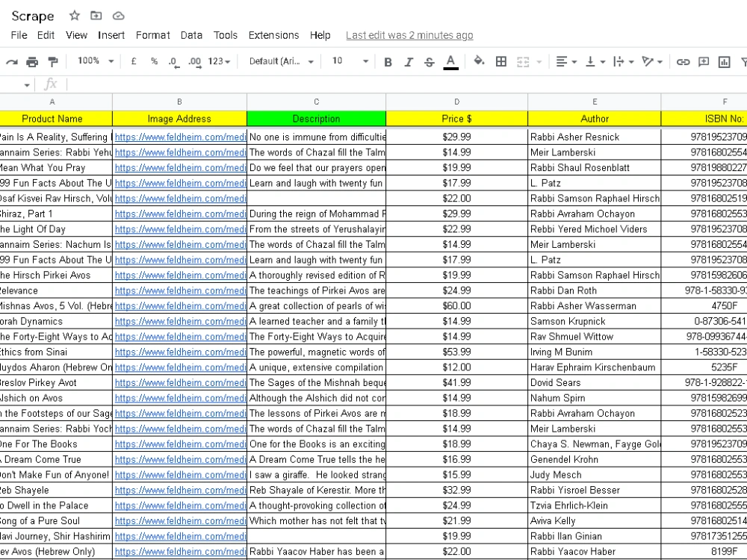The image size is (747, 560).
Task: Click the Scrape document title
Action: (32, 16)
